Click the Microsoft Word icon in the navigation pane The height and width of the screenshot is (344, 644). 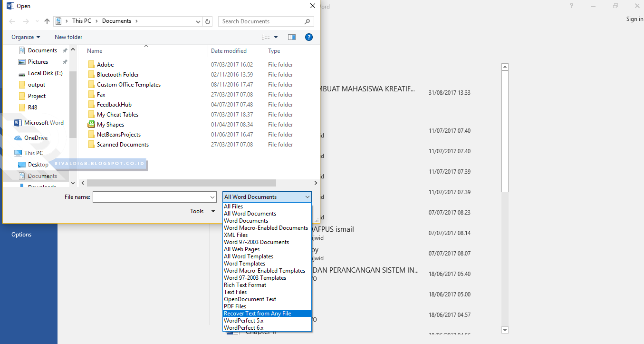click(x=18, y=123)
